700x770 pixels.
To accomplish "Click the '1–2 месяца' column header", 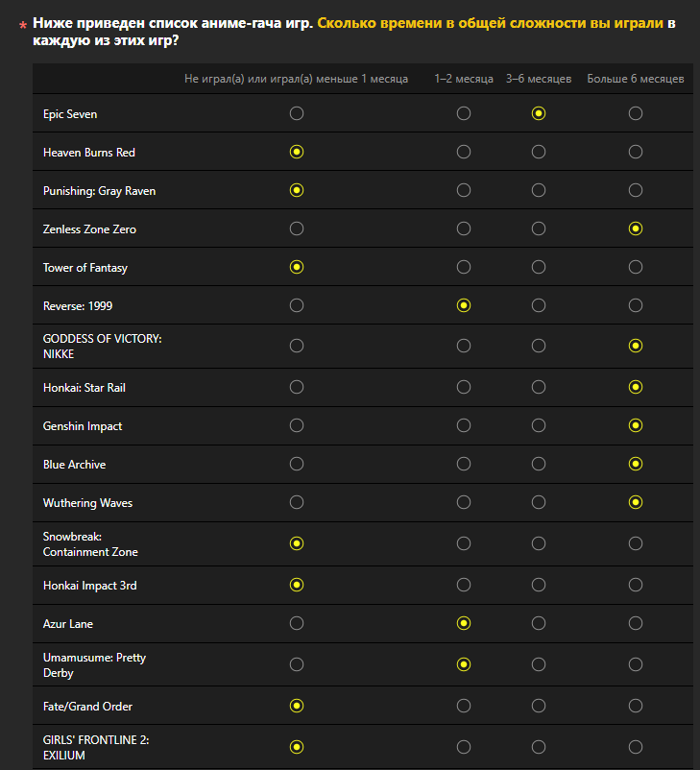I will (463, 79).
